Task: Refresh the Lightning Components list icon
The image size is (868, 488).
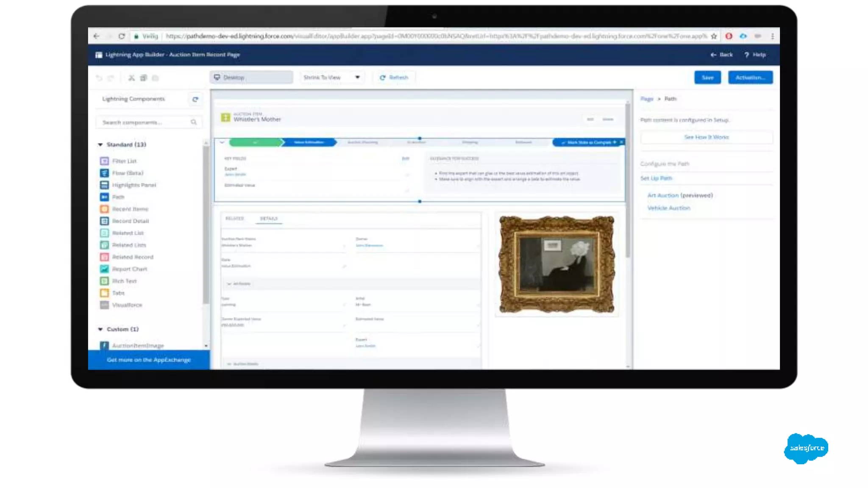Action: (195, 100)
